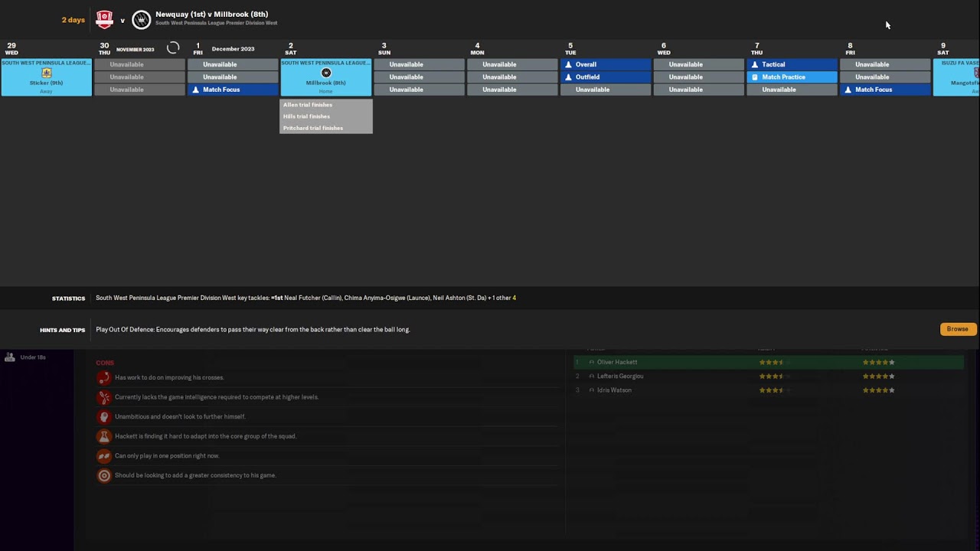Open Friday 1st Match Focus session

click(x=233, y=90)
